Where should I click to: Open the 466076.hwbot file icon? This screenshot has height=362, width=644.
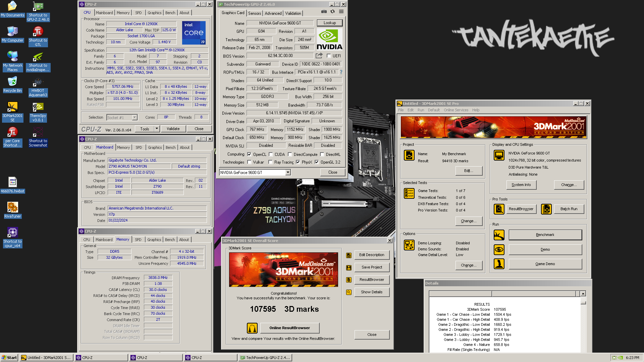(12, 185)
